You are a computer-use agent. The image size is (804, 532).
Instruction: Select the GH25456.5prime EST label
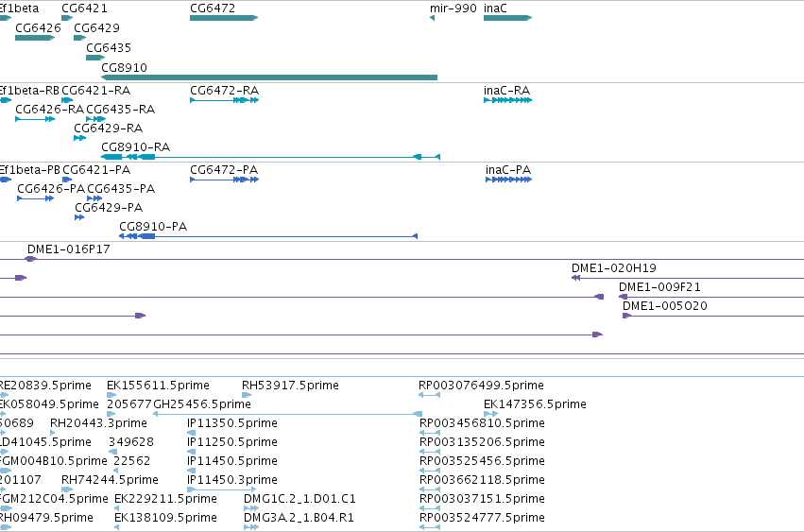point(202,404)
